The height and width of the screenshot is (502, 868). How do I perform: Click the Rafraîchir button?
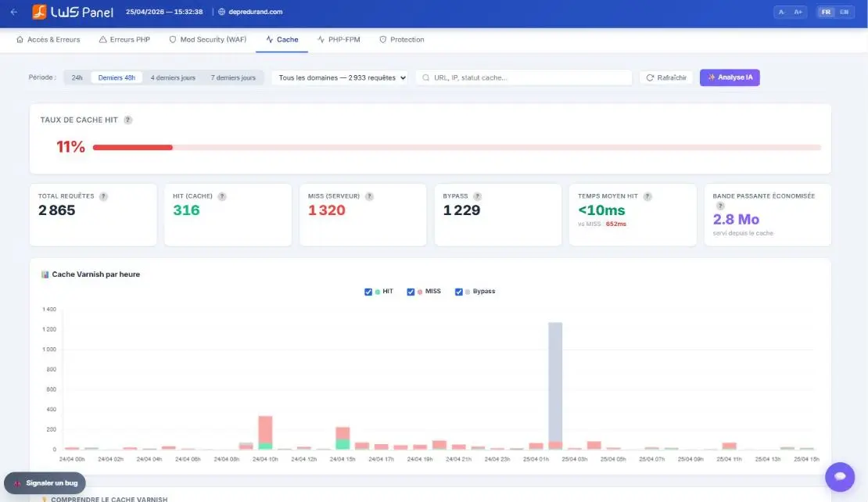pyautogui.click(x=666, y=77)
